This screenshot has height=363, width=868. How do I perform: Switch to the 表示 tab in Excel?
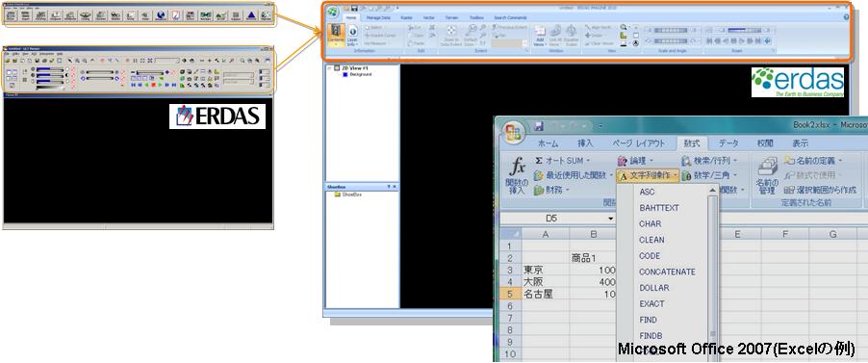click(x=800, y=143)
